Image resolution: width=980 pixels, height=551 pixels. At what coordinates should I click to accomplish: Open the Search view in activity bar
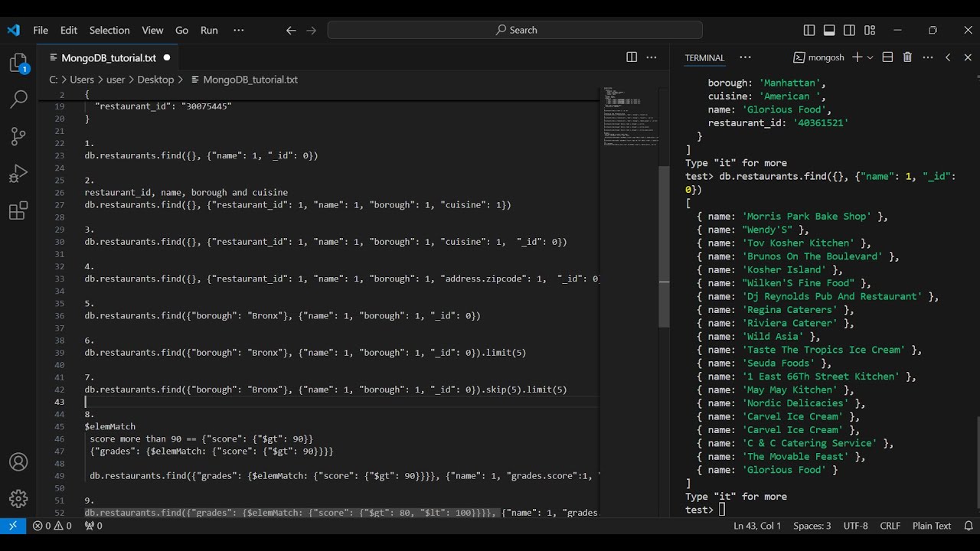point(18,99)
